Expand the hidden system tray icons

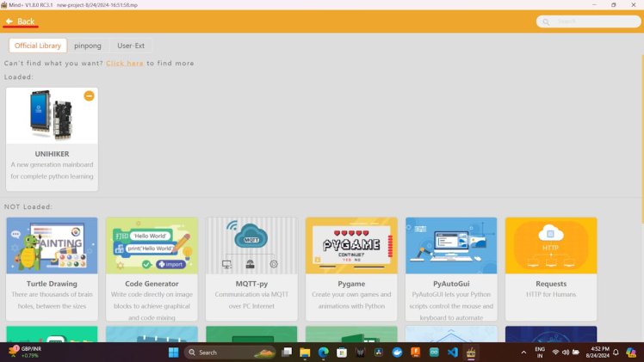click(523, 353)
